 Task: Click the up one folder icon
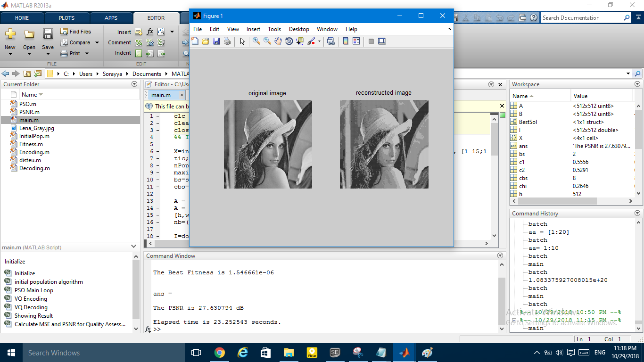27,74
